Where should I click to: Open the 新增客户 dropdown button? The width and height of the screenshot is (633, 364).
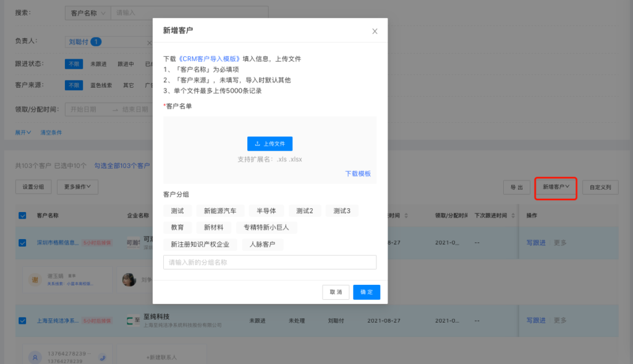click(x=556, y=187)
